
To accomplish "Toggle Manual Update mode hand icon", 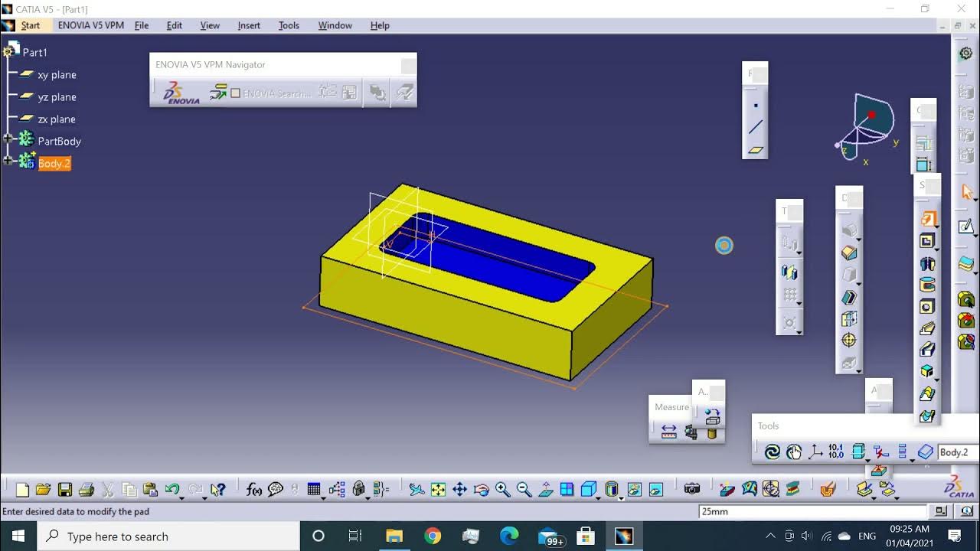I will 793,452.
